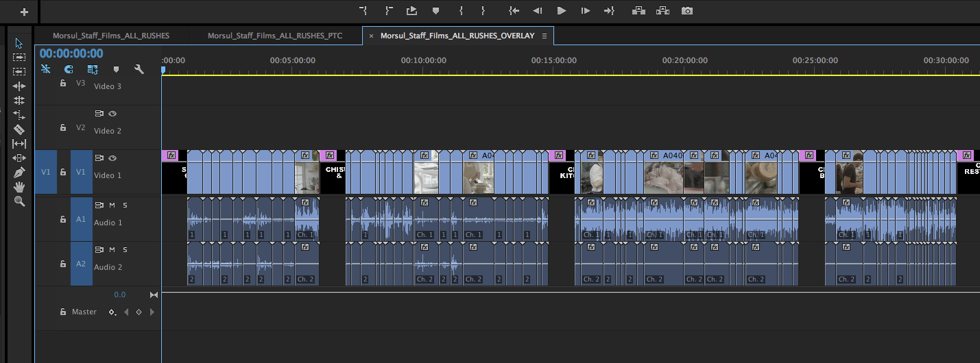980x363 pixels.
Task: Toggle Snap in the timeline header
Action: pos(69,69)
